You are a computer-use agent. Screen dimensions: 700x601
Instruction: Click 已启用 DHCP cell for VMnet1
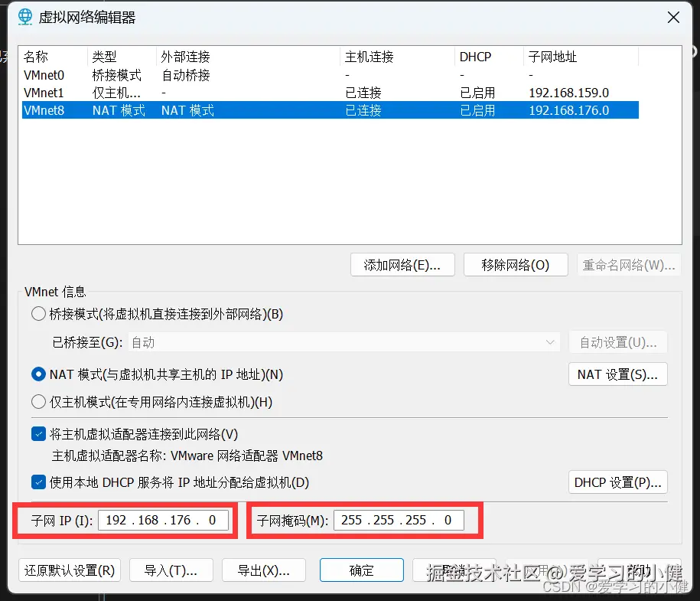pyautogui.click(x=477, y=93)
